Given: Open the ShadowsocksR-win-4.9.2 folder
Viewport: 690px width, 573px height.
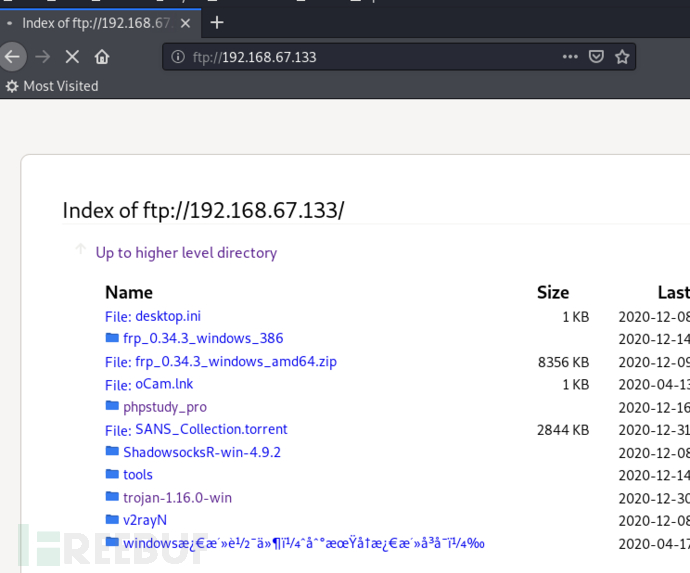Looking at the screenshot, I should [x=202, y=452].
